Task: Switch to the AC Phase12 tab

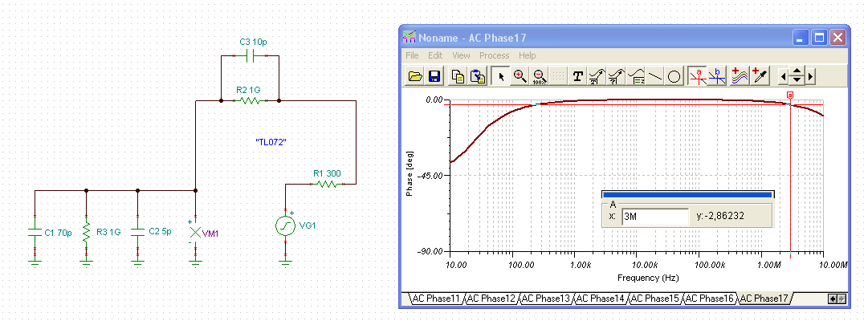Action: click(491, 299)
